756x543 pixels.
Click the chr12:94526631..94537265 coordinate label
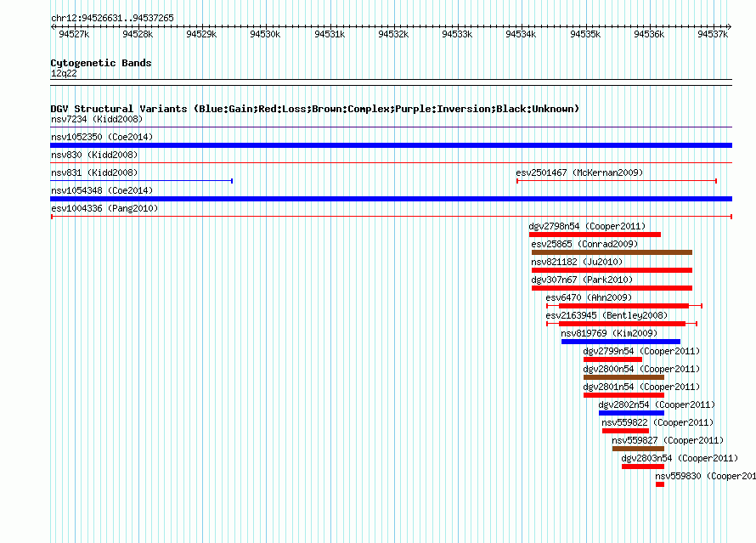click(112, 18)
